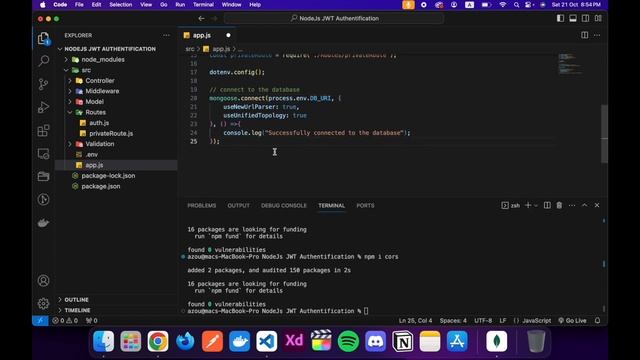Toggle the bottom panel layout

pos(573,18)
